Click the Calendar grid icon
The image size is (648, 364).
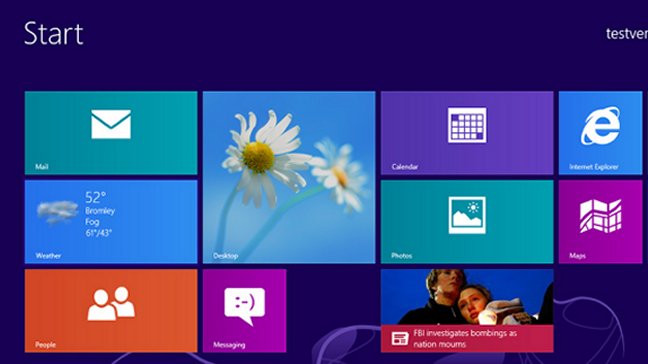[467, 125]
